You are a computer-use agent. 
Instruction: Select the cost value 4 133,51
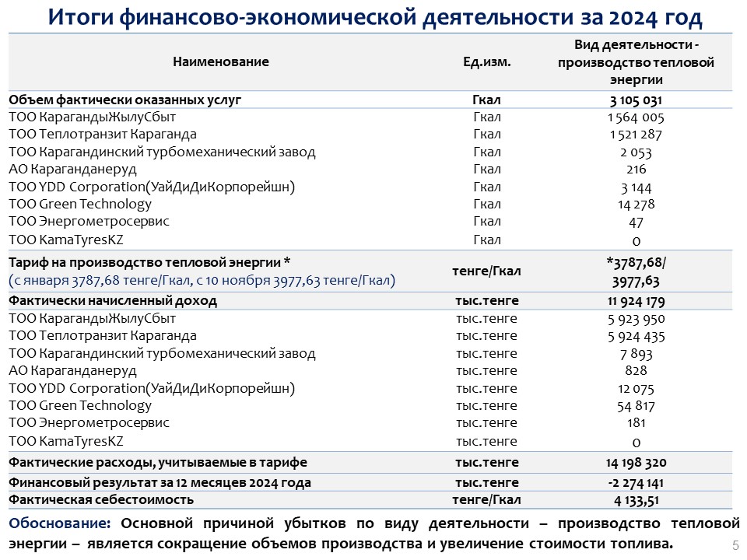[x=636, y=500]
